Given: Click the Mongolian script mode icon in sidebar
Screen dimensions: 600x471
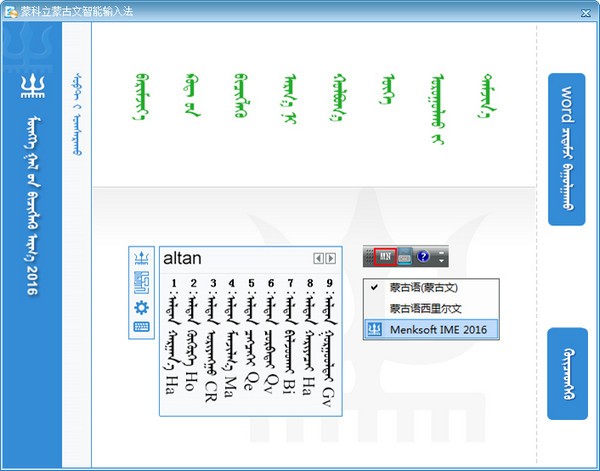Looking at the screenshot, I should pyautogui.click(x=141, y=283).
